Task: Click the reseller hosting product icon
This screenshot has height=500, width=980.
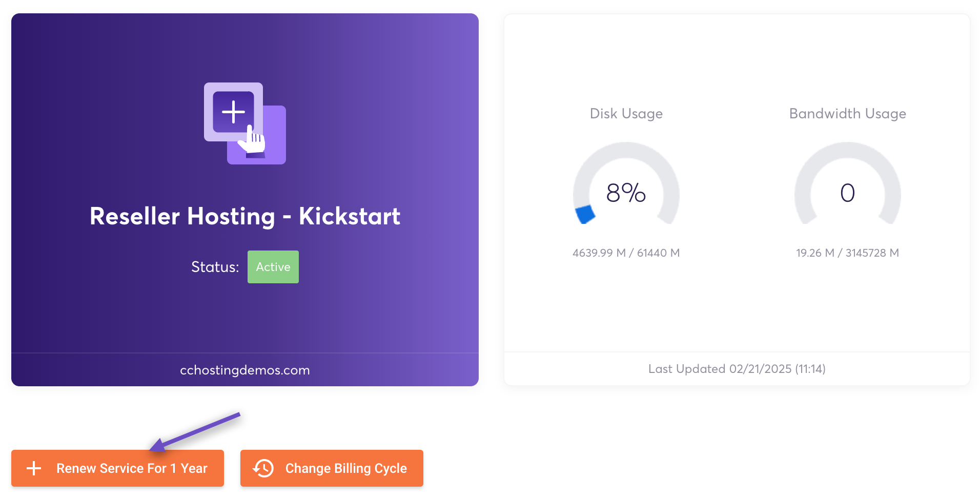Action: click(x=244, y=123)
